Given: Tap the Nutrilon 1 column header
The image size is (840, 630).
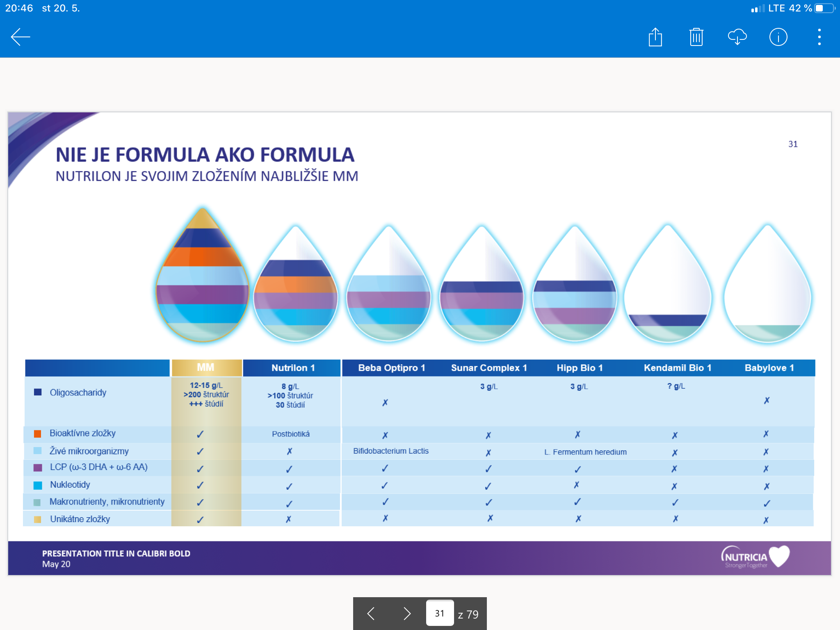Looking at the screenshot, I should (292, 368).
